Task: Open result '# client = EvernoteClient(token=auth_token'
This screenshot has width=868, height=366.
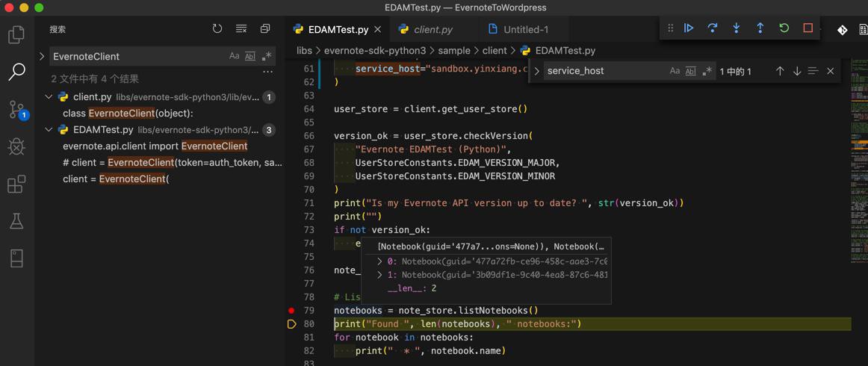Action: (x=173, y=163)
